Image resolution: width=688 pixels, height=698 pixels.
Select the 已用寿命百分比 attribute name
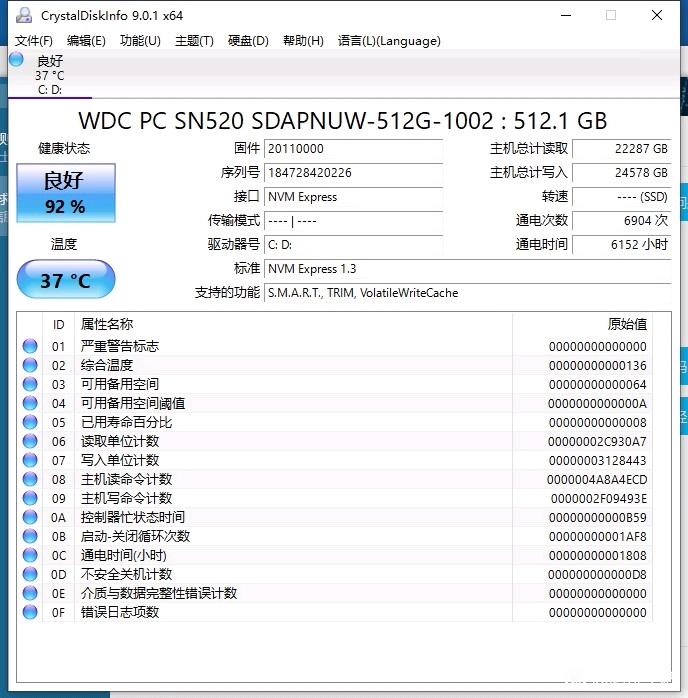(x=126, y=422)
